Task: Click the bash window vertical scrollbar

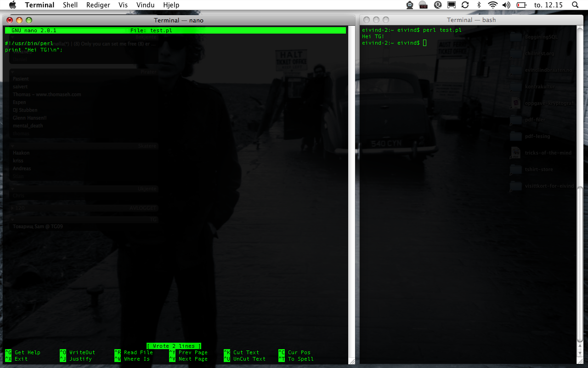Action: 580,262
